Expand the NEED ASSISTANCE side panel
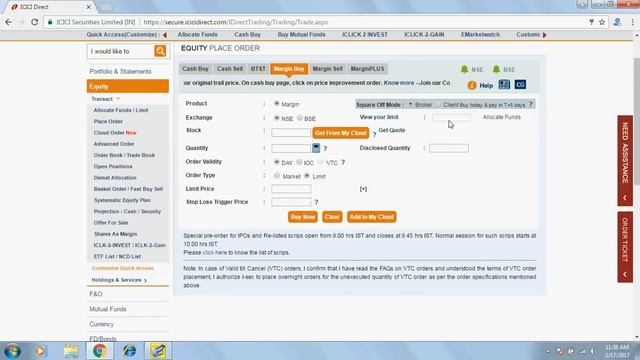 (x=625, y=160)
